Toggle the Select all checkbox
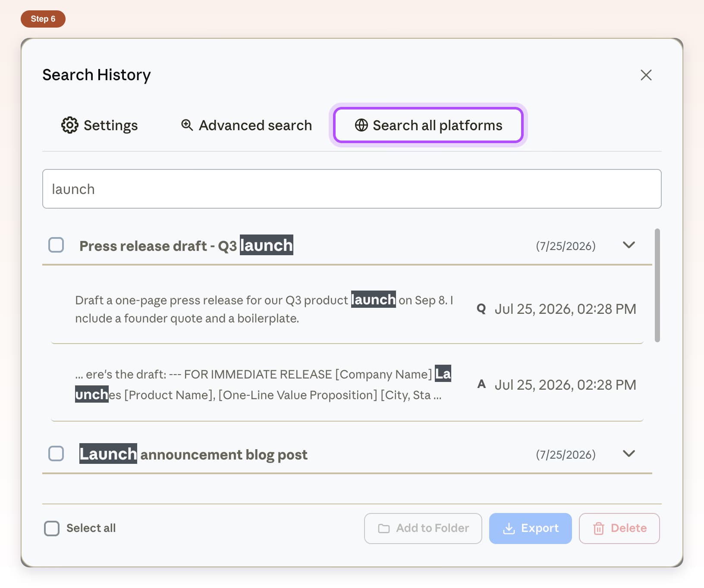 coord(52,528)
